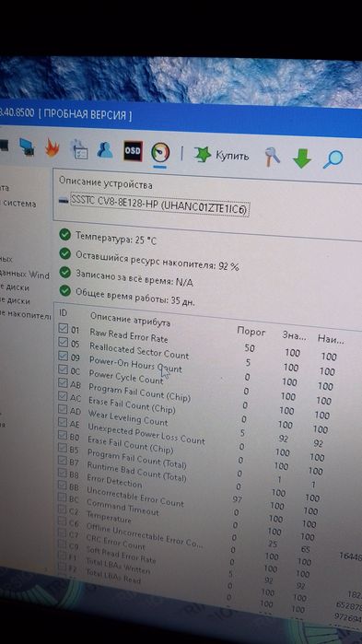362x644 pixels.
Task: Select Program Fail Count (Chip) row text
Action: [139, 392]
